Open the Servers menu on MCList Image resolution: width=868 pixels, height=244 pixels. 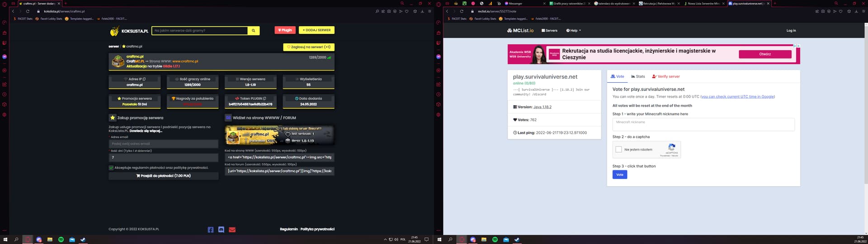(549, 31)
